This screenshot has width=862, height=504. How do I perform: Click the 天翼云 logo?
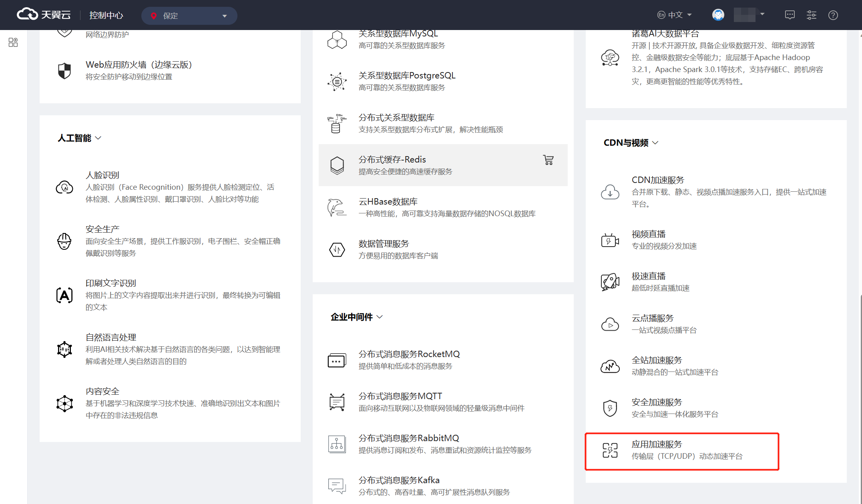[x=44, y=15]
